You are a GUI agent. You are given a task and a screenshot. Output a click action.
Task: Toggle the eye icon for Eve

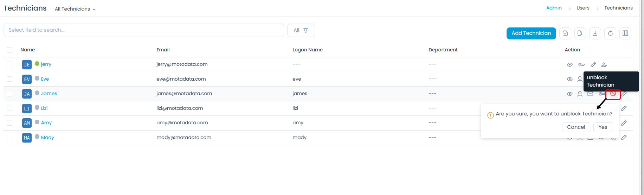[570, 79]
